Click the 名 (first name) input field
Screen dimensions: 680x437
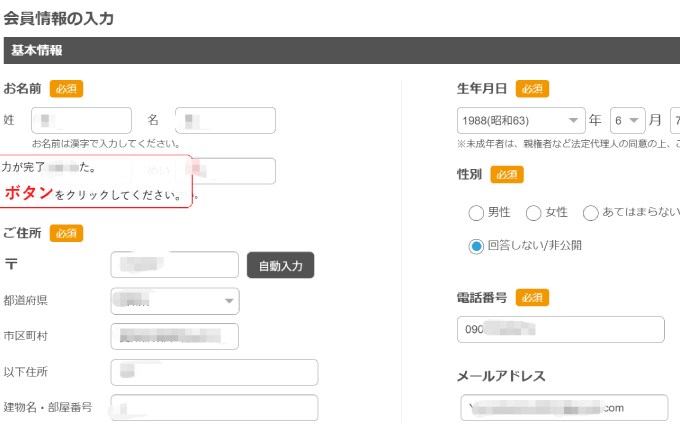225,120
